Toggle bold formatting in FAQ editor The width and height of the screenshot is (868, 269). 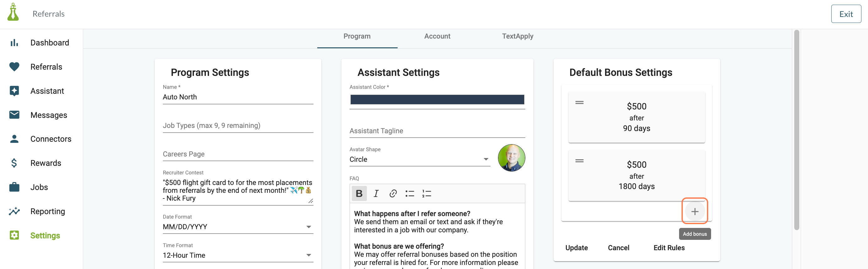click(359, 193)
